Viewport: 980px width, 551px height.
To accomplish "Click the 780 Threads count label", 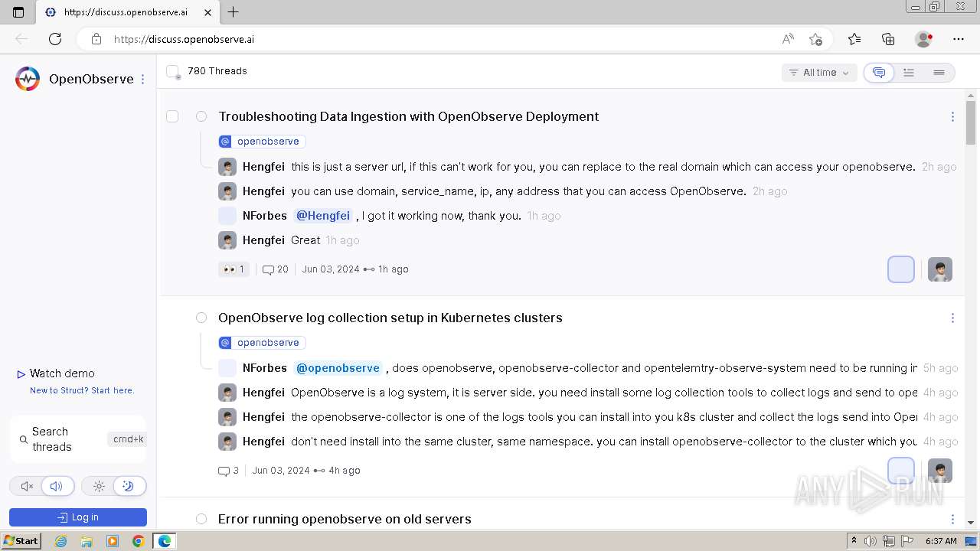I will (x=217, y=71).
